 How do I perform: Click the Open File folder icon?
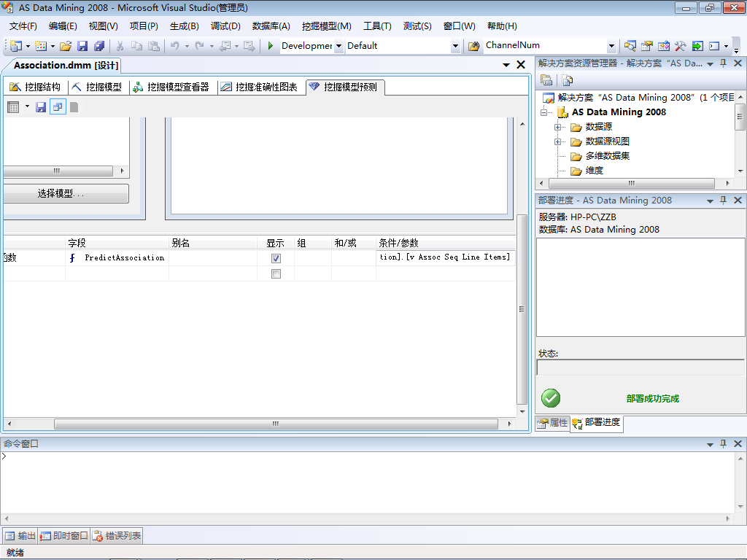66,46
